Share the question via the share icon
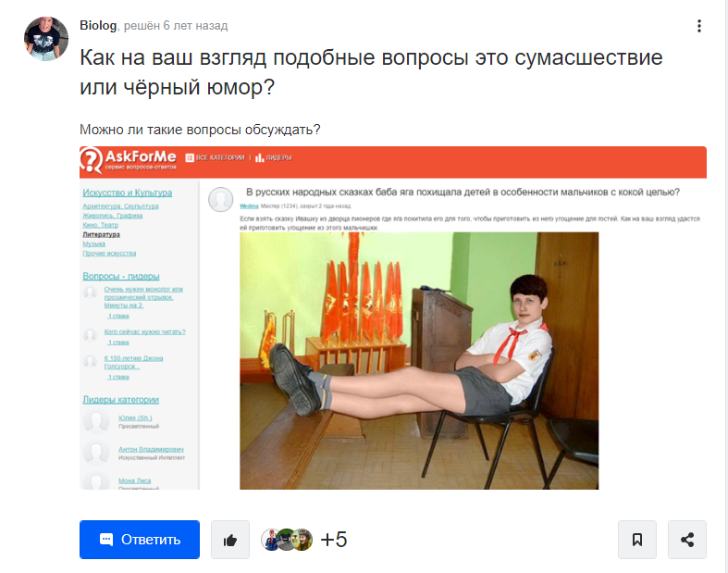The width and height of the screenshot is (728, 573). [x=687, y=540]
